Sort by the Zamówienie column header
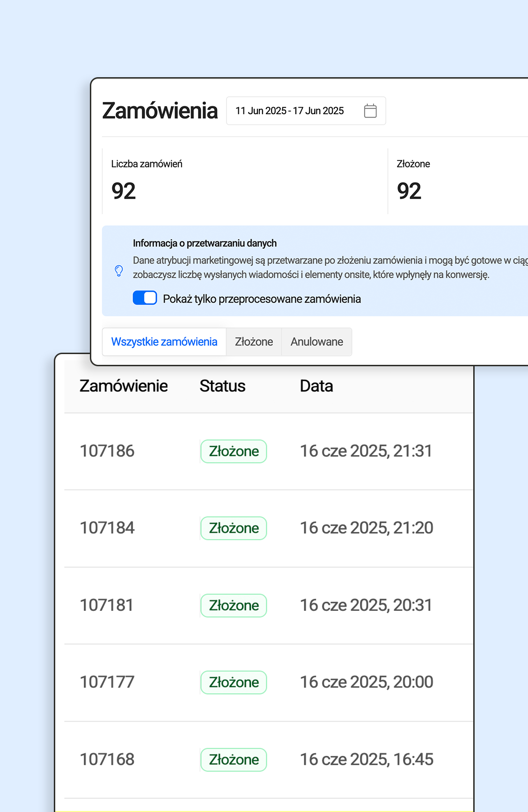 click(124, 385)
